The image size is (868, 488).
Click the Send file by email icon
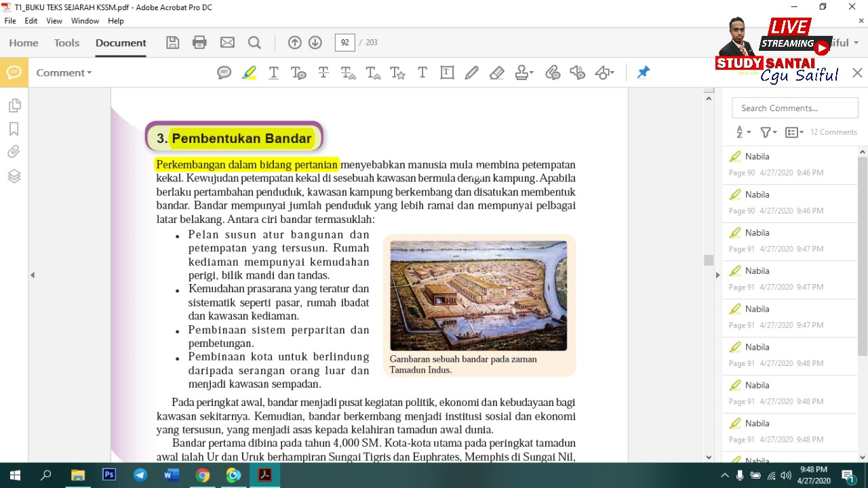click(227, 43)
